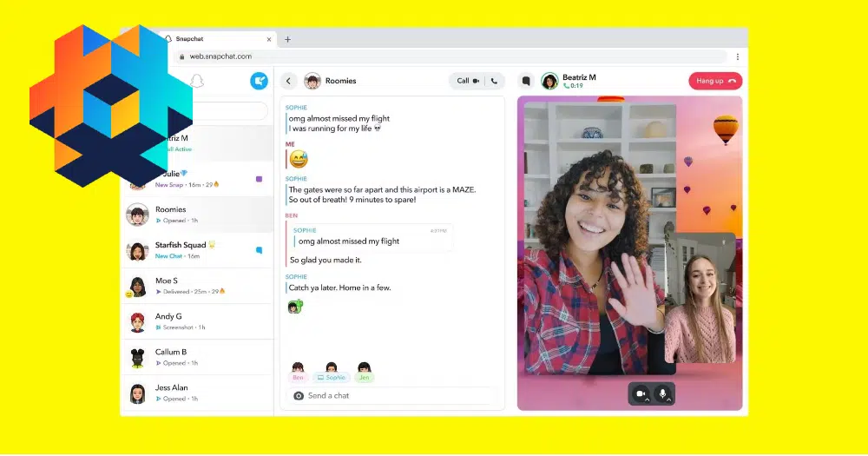This screenshot has height=456, width=868.
Task: Start video call with Call camera button
Action: (469, 81)
